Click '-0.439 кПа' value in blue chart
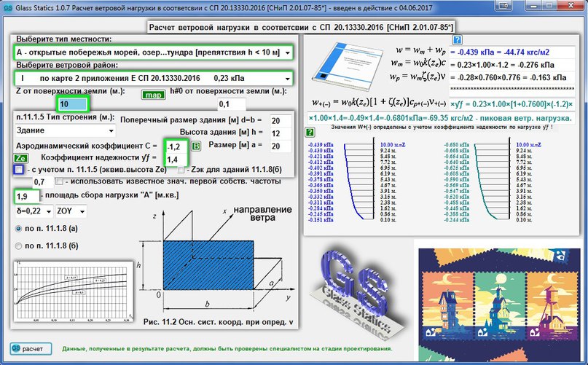 coord(321,144)
